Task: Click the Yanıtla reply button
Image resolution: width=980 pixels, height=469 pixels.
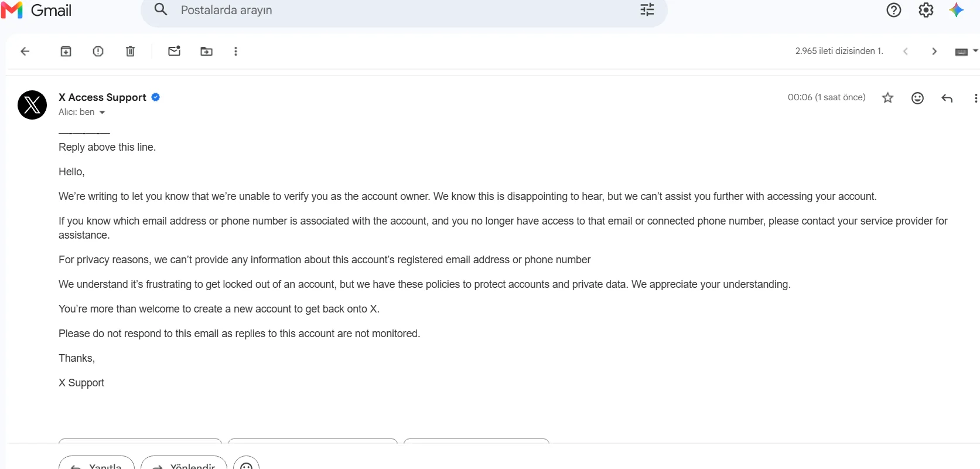Action: point(97,463)
